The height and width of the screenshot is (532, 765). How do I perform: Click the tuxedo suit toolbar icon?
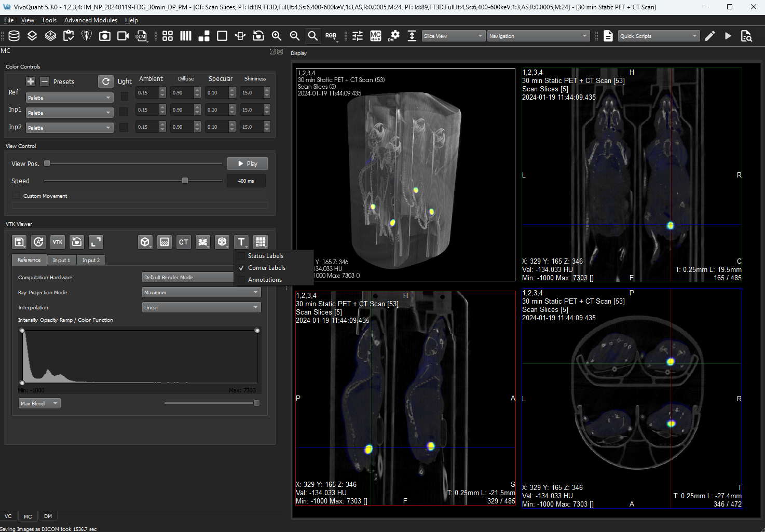[87, 36]
